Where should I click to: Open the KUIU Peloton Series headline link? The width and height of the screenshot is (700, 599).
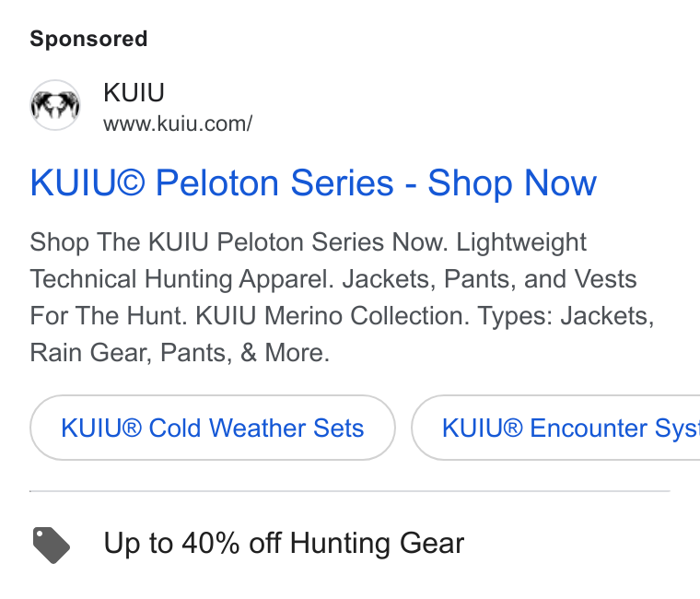(x=313, y=182)
